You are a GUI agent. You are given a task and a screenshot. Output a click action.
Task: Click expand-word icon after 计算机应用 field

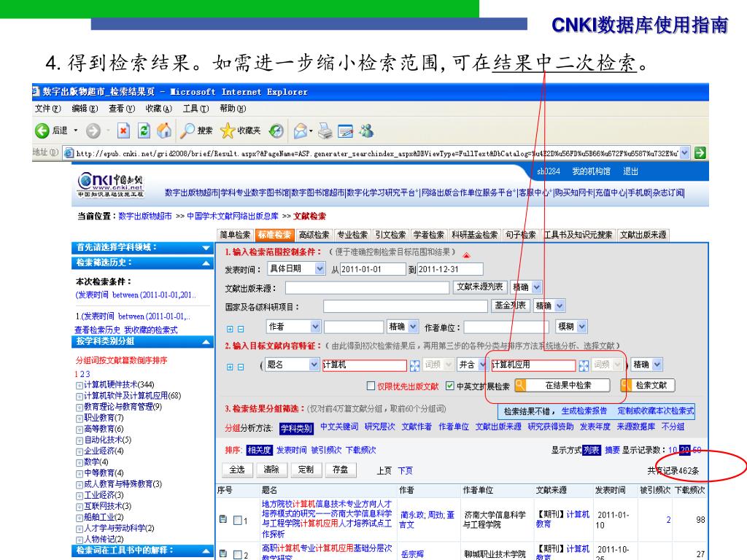pos(584,366)
